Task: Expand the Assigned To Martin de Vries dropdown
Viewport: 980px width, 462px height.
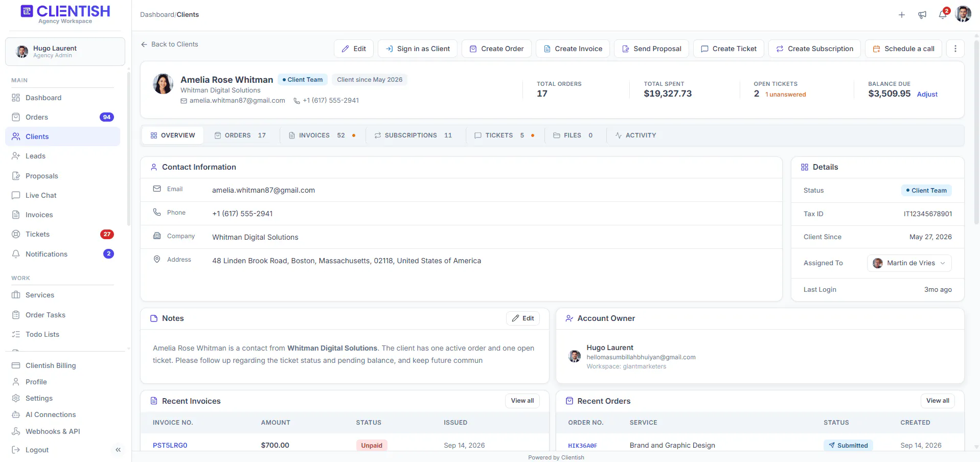Action: point(909,263)
